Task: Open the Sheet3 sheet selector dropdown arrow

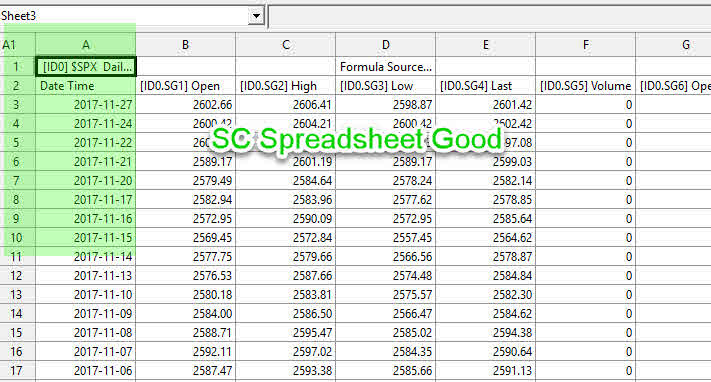Action: pyautogui.click(x=256, y=16)
